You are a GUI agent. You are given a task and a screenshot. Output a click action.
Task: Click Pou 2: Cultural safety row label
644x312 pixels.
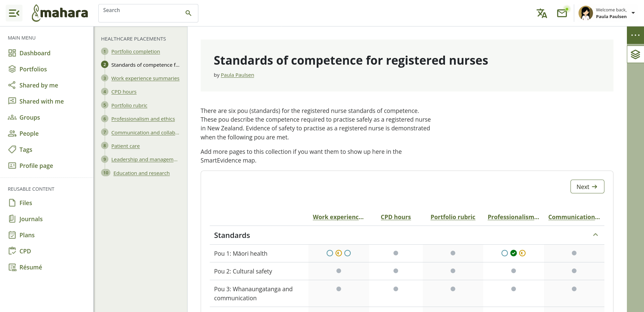pyautogui.click(x=243, y=271)
